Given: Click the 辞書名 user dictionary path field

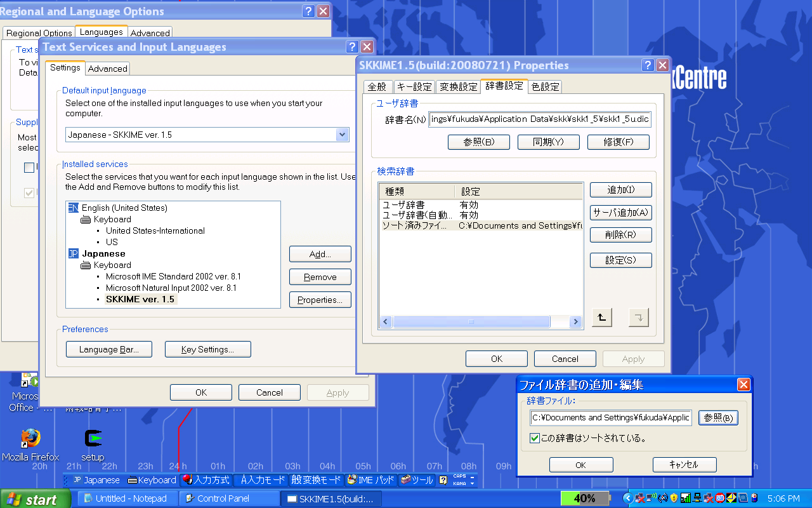Looking at the screenshot, I should (x=540, y=119).
